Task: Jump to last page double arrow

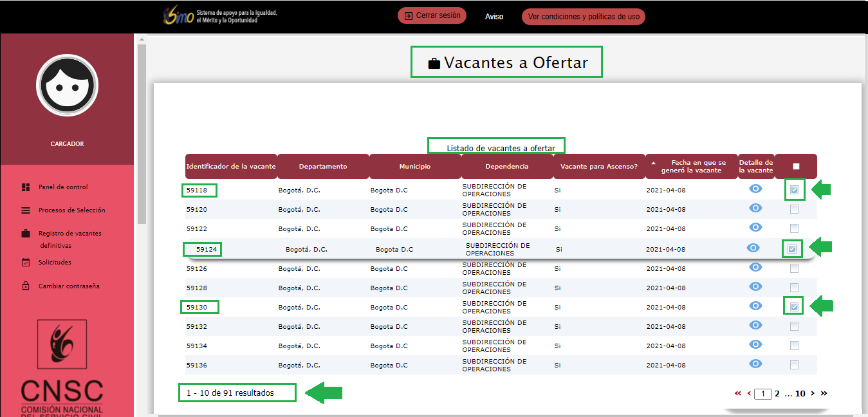Action: [x=824, y=393]
